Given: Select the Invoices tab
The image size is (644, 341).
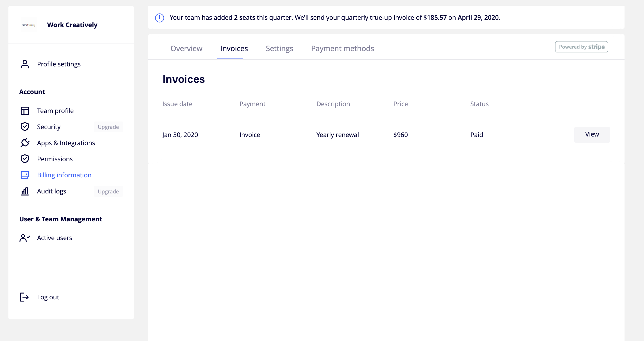Looking at the screenshot, I should pos(234,48).
